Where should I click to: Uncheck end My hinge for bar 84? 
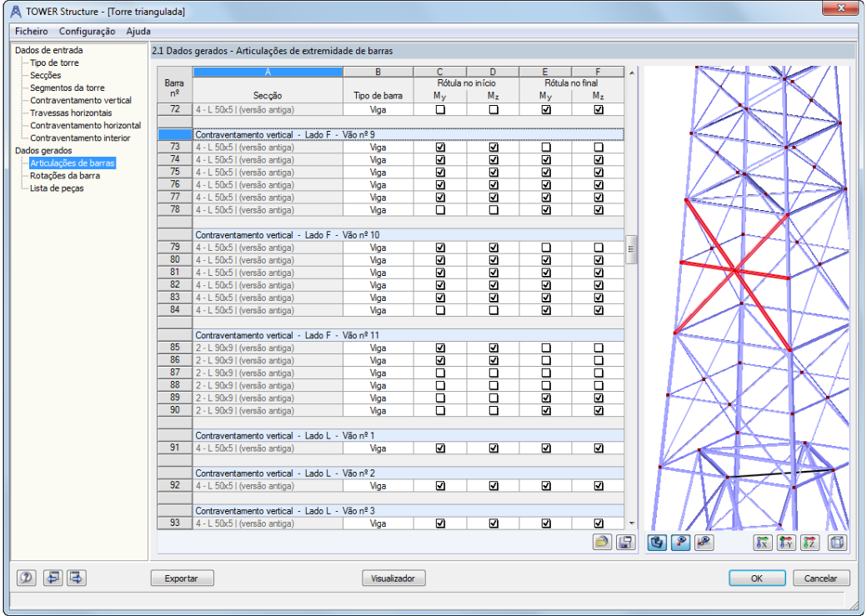tap(546, 310)
